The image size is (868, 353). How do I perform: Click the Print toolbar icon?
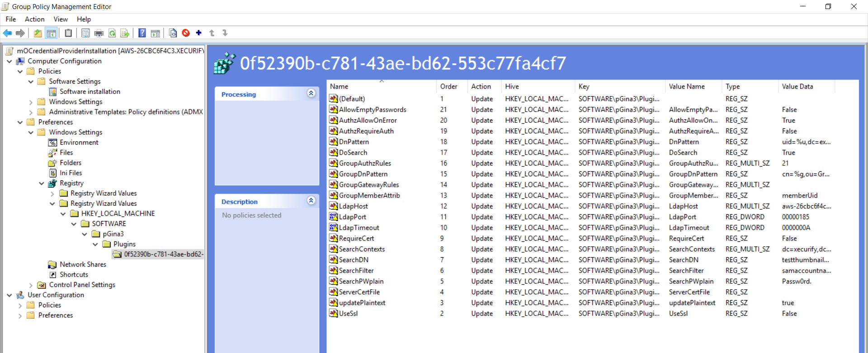99,33
